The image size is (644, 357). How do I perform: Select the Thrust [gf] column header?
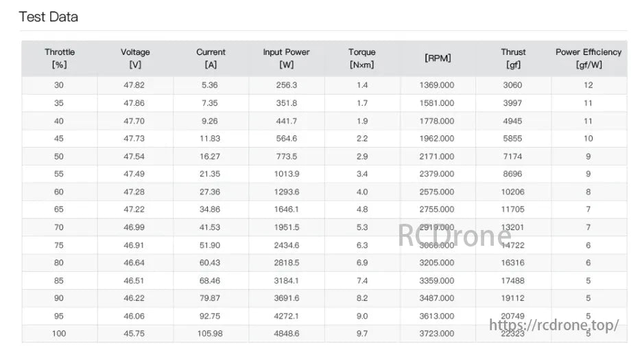click(x=513, y=58)
